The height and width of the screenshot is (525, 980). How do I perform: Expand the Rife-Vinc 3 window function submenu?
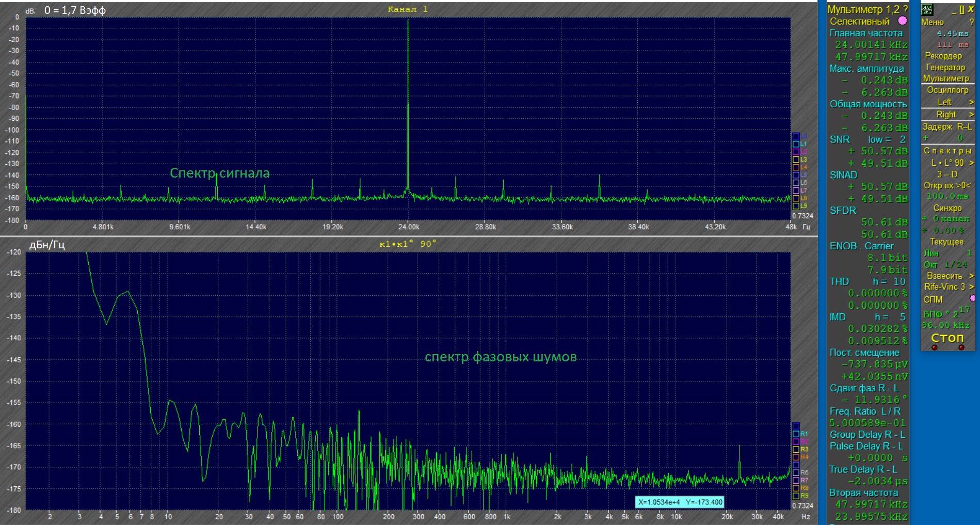[971, 287]
